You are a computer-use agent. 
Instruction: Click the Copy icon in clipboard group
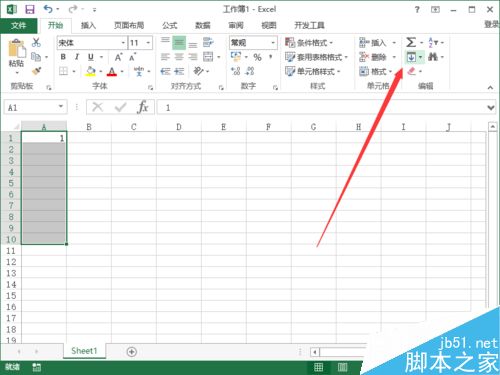point(36,57)
